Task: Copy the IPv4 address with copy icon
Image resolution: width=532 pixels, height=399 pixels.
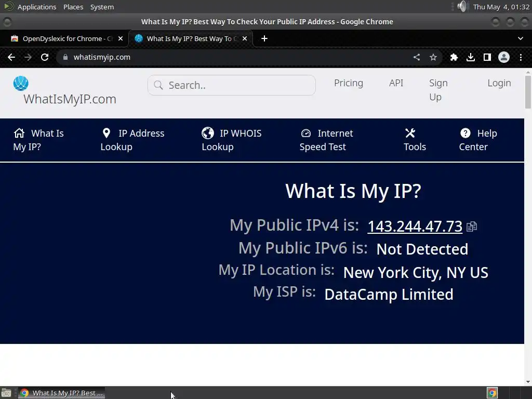Action: [x=472, y=227]
